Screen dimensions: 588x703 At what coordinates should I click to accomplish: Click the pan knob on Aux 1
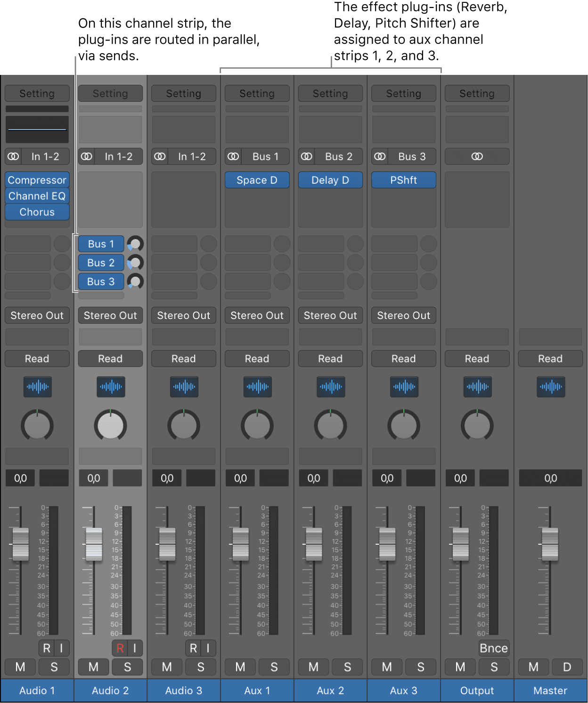[x=257, y=425]
